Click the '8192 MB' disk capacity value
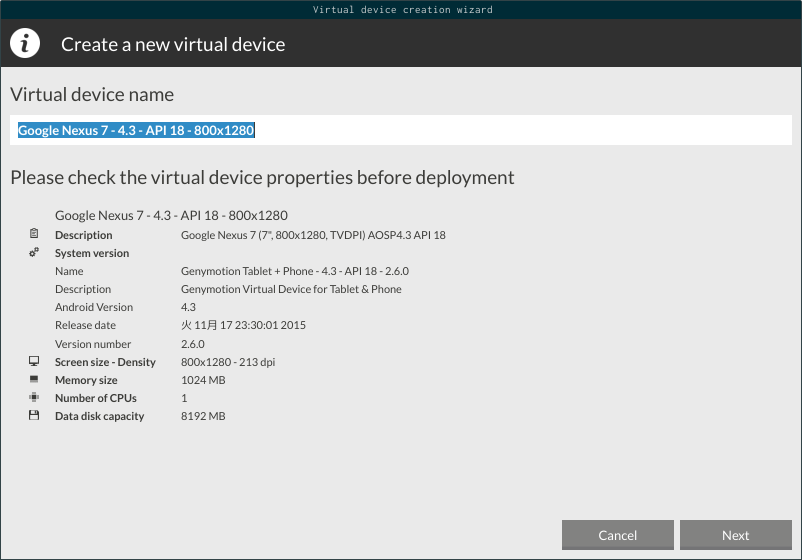 pyautogui.click(x=203, y=416)
